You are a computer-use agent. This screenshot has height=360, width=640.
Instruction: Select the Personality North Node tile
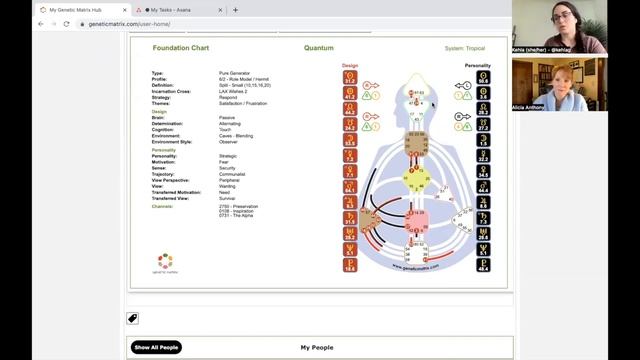pyautogui.click(x=483, y=109)
